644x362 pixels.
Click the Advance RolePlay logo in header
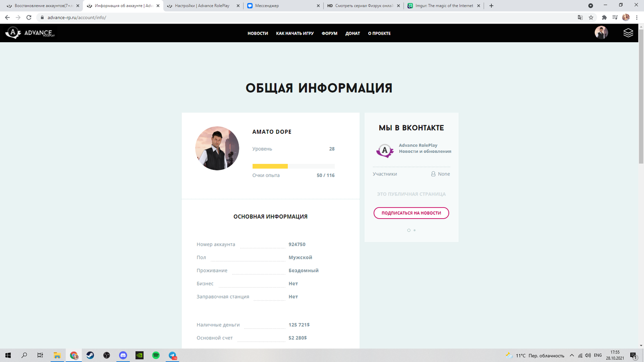point(30,33)
